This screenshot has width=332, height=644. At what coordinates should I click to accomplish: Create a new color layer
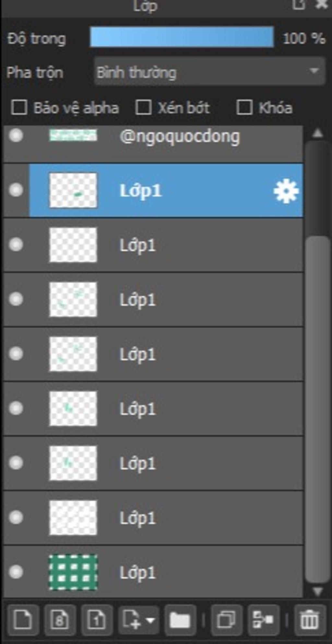(23, 620)
